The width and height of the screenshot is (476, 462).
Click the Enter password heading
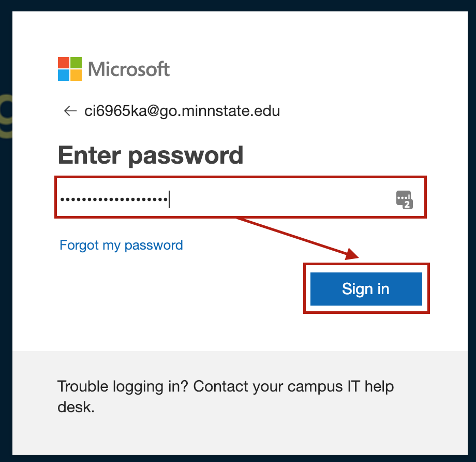[x=151, y=155]
